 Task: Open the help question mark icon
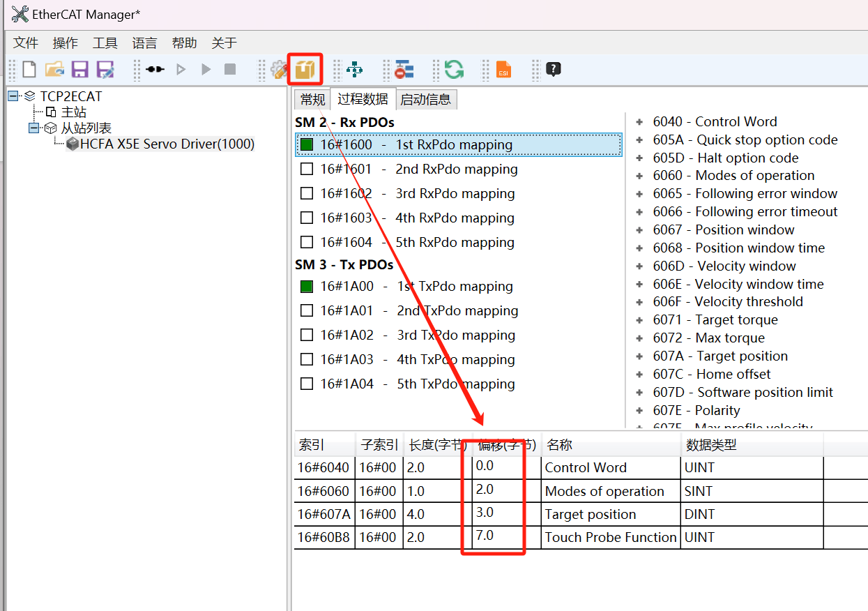tap(554, 69)
